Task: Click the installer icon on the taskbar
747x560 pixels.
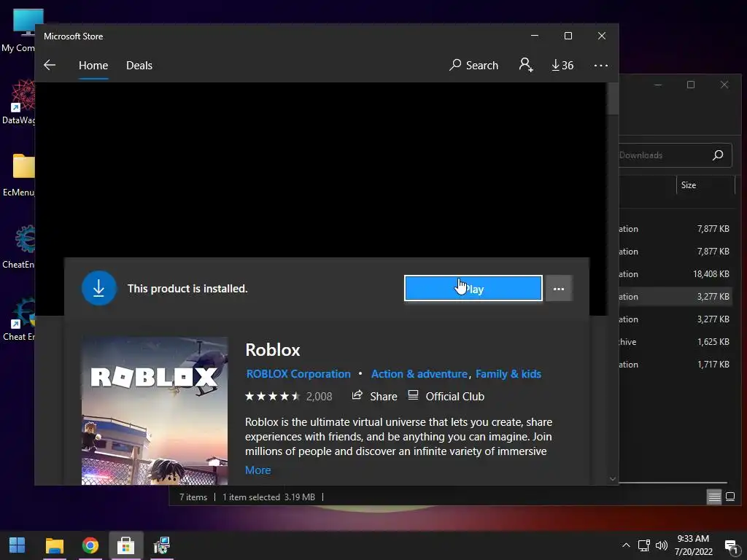Action: pyautogui.click(x=161, y=545)
